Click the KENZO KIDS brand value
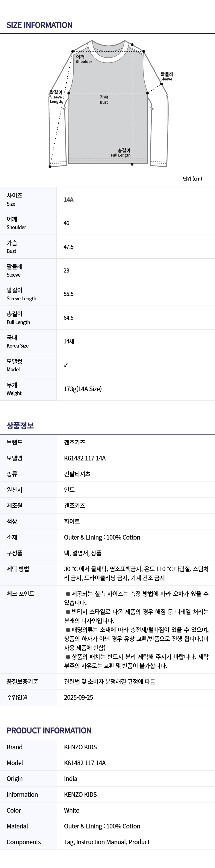Image resolution: width=215 pixels, height=868 pixels. pyautogui.click(x=80, y=747)
